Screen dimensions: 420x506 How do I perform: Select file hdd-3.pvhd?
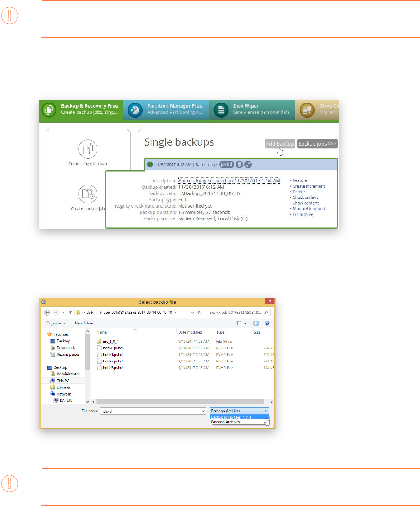pos(111,367)
